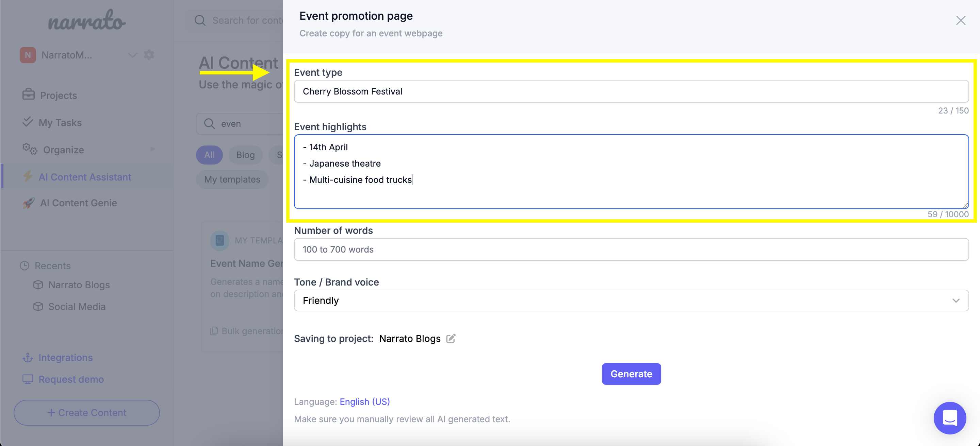
Task: Click 'Create copy for an event webpage' text
Action: coord(371,33)
